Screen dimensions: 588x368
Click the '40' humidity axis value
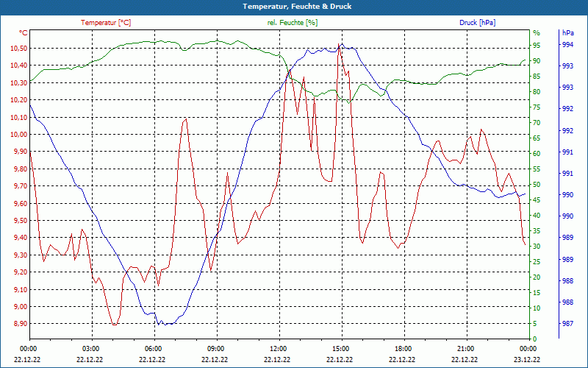[537, 216]
